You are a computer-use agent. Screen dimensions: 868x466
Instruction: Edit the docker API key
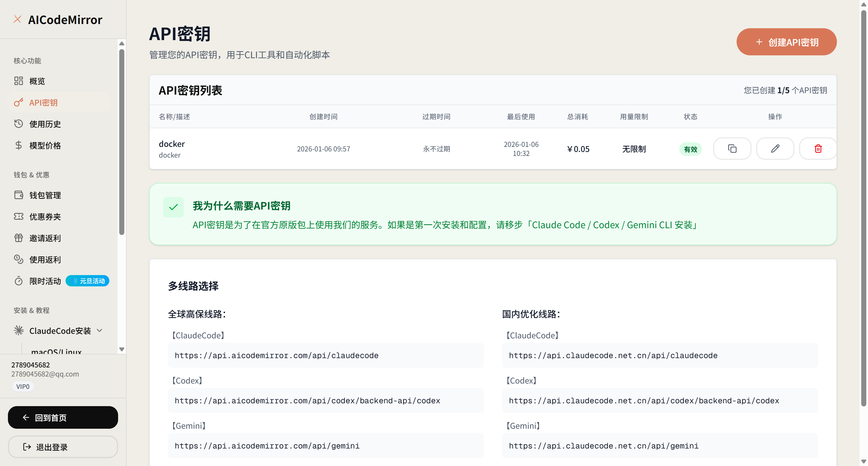coord(775,149)
